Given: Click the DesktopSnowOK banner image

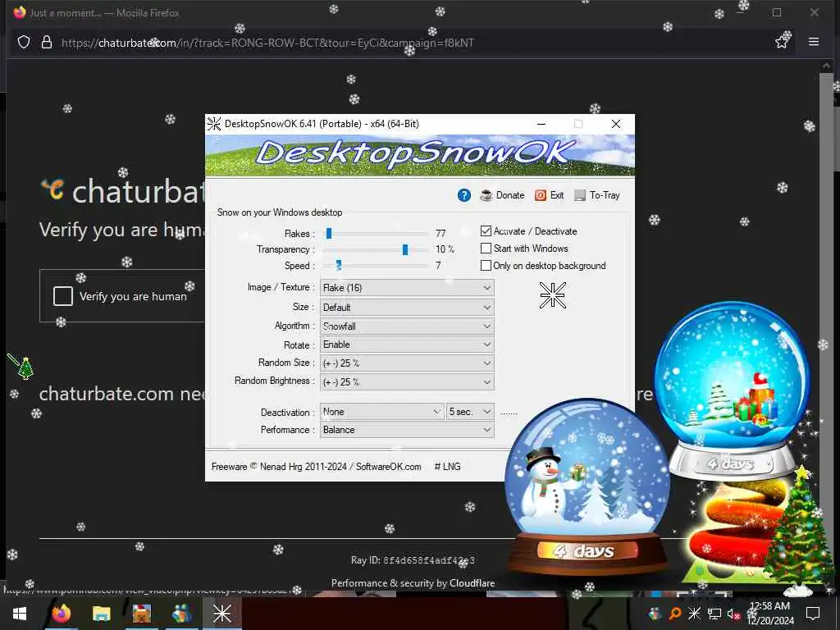Looking at the screenshot, I should pos(420,155).
